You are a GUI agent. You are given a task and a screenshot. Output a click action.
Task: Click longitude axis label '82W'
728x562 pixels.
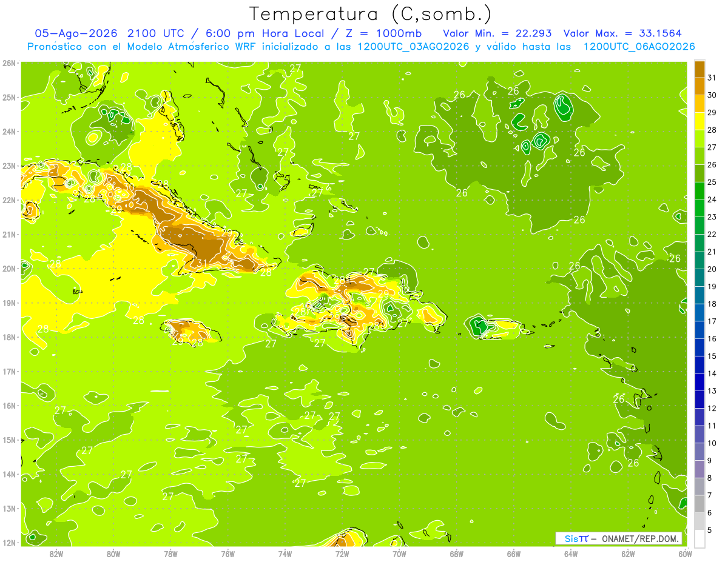[56, 554]
